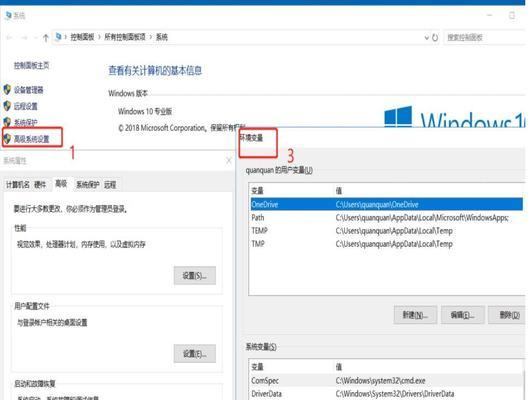Open Remote settings link in sidebar
The width and height of the screenshot is (528, 400).
26,106
